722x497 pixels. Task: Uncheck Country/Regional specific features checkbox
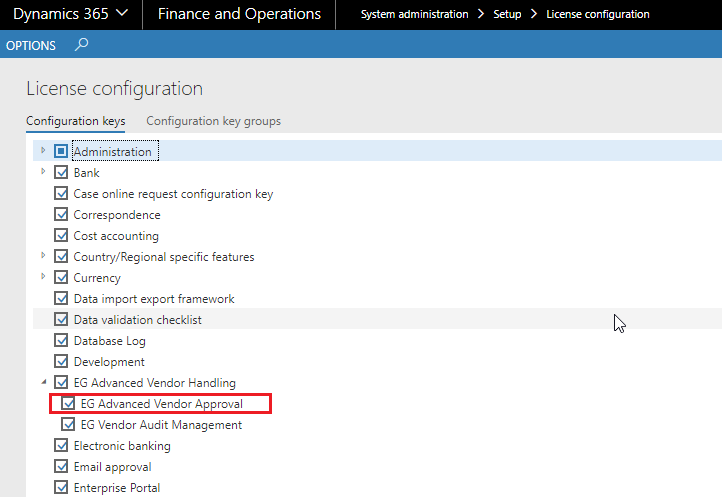[61, 256]
